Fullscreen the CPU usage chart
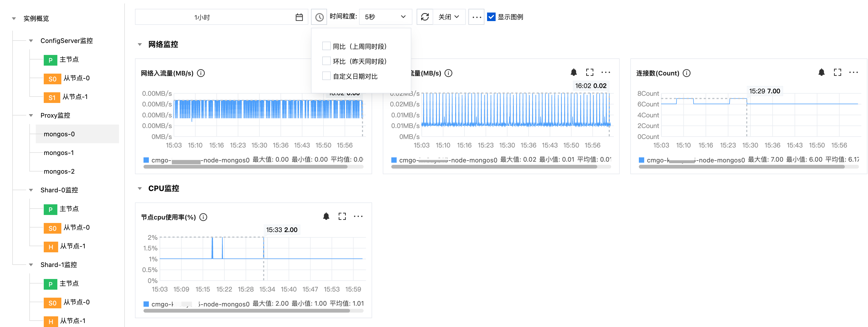This screenshot has width=868, height=327. click(x=342, y=217)
